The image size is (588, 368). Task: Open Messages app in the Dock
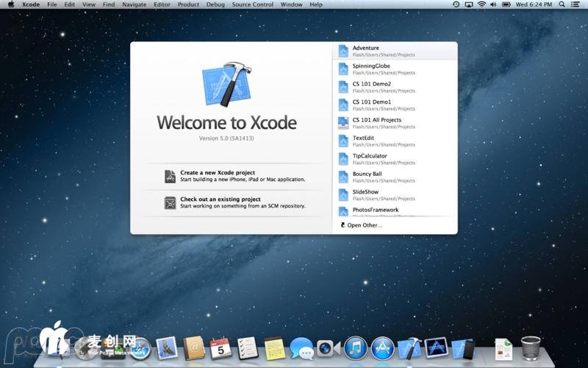point(301,347)
